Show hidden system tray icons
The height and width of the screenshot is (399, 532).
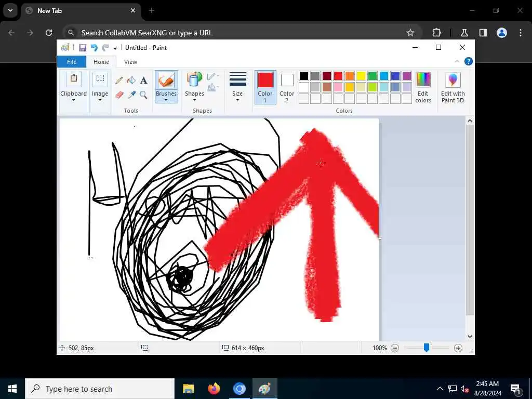pyautogui.click(x=440, y=389)
